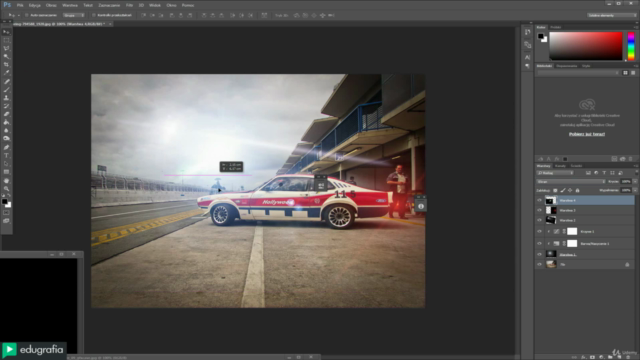
Task: Select the Lasso tool
Action: (6, 49)
